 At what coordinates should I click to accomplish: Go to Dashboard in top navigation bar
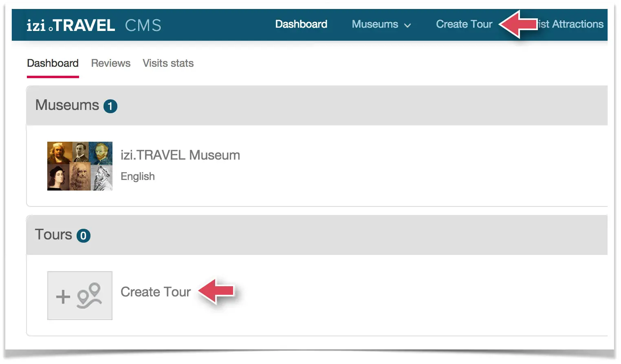tap(301, 24)
